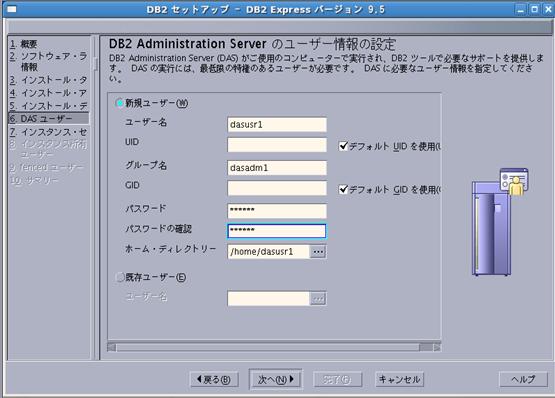Click the greyed-out 完了 button
This screenshot has height=398, width=555.
click(x=337, y=380)
